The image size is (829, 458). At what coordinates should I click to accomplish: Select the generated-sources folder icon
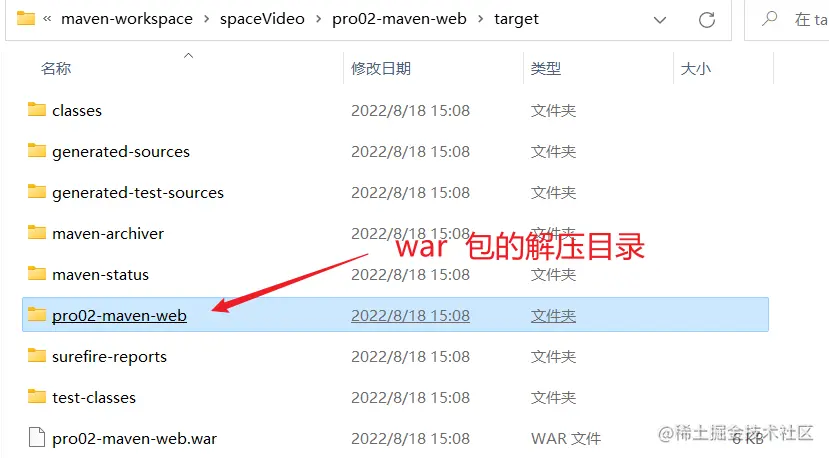(36, 151)
